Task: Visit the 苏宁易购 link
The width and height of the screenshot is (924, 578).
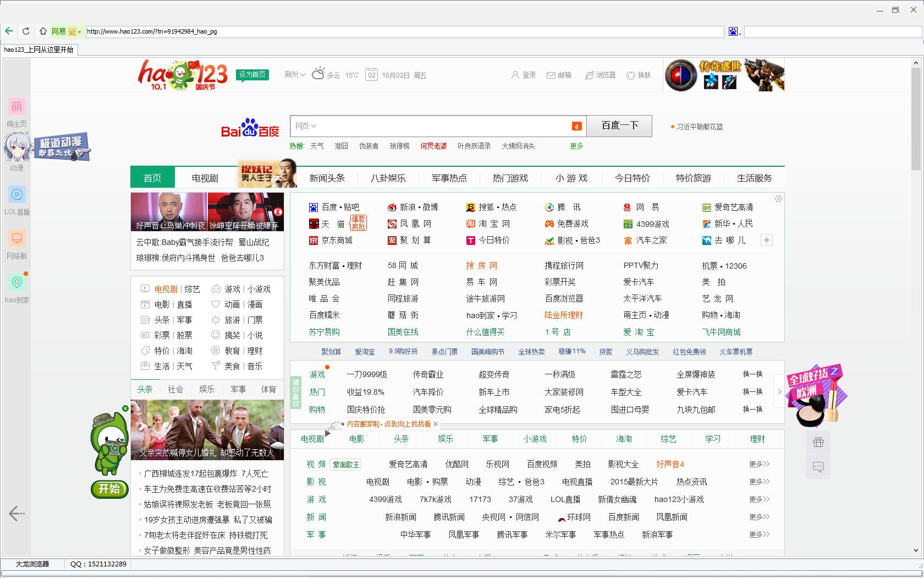Action: (x=324, y=332)
